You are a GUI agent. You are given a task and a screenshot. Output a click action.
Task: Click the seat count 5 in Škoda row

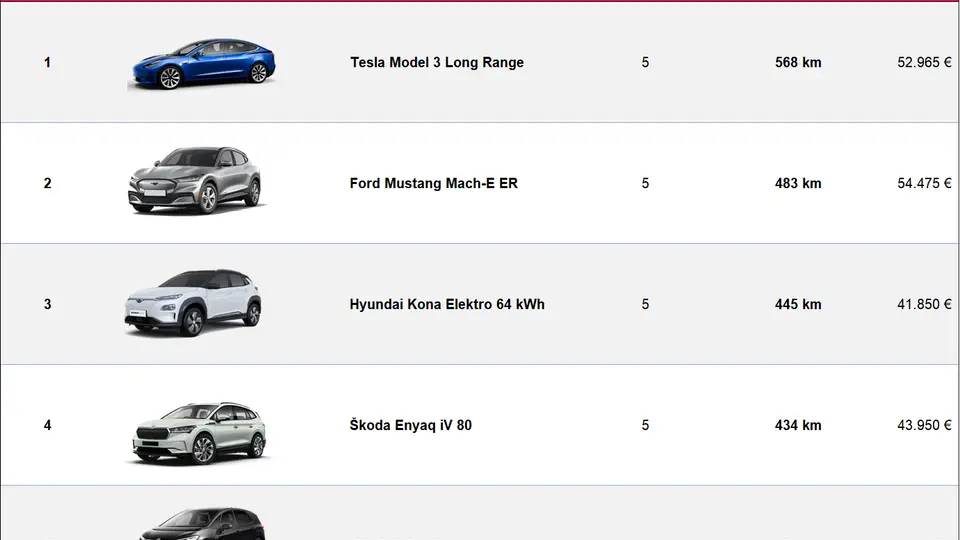(x=645, y=425)
